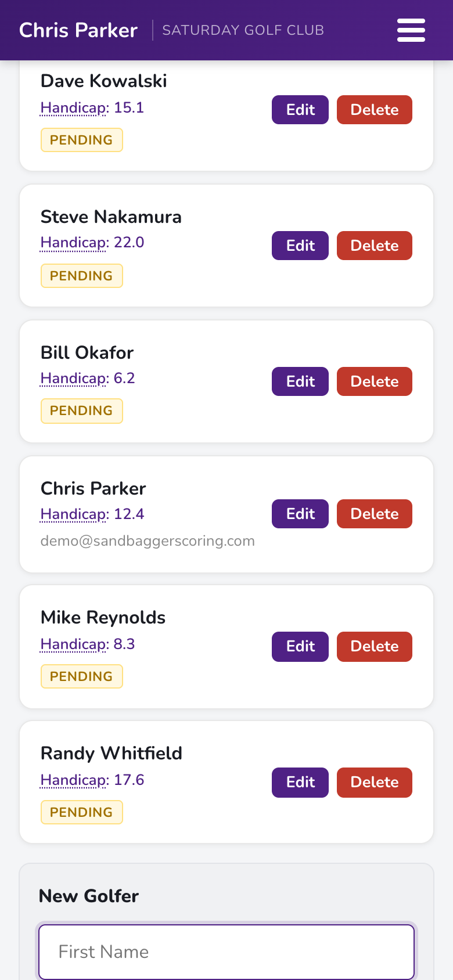The width and height of the screenshot is (453, 980).
Task: Edit Chris Parker's golfer entry
Action: (x=300, y=514)
